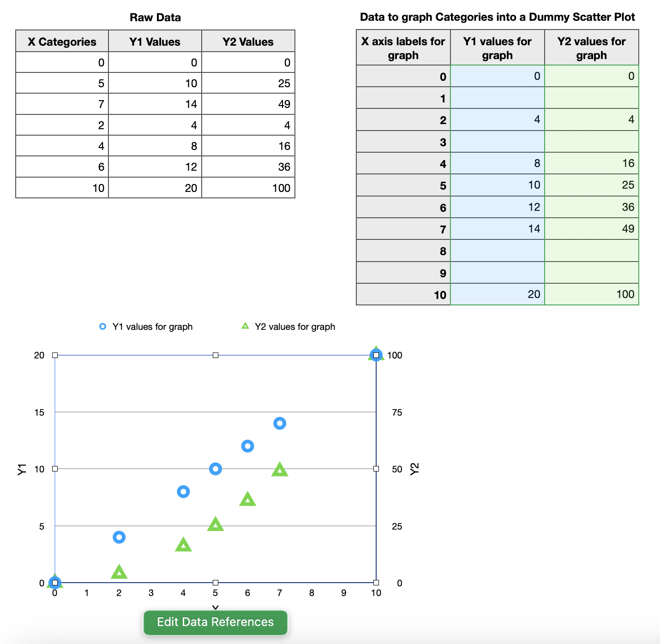Select the blue-shaded Y1 graph column

click(x=497, y=185)
